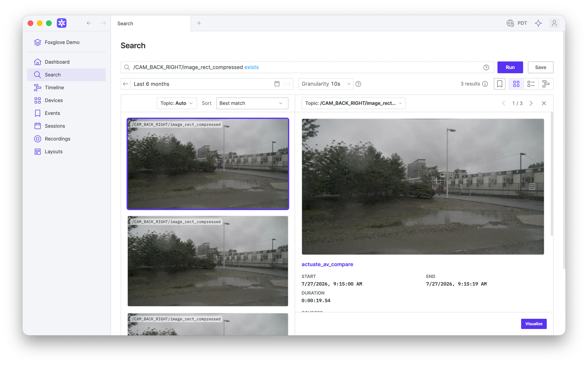The height and width of the screenshot is (365, 588).
Task: Open Layouts in the sidebar
Action: 66,151
